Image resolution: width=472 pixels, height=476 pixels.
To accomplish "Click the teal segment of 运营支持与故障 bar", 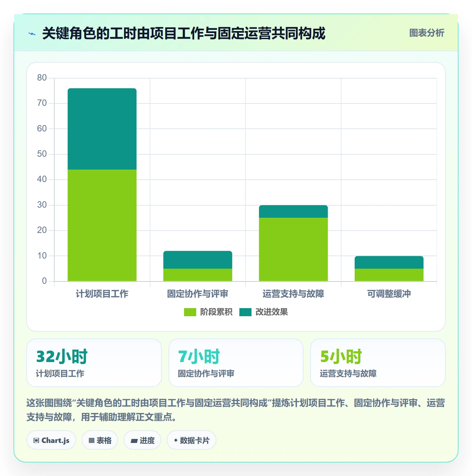I will [x=293, y=211].
